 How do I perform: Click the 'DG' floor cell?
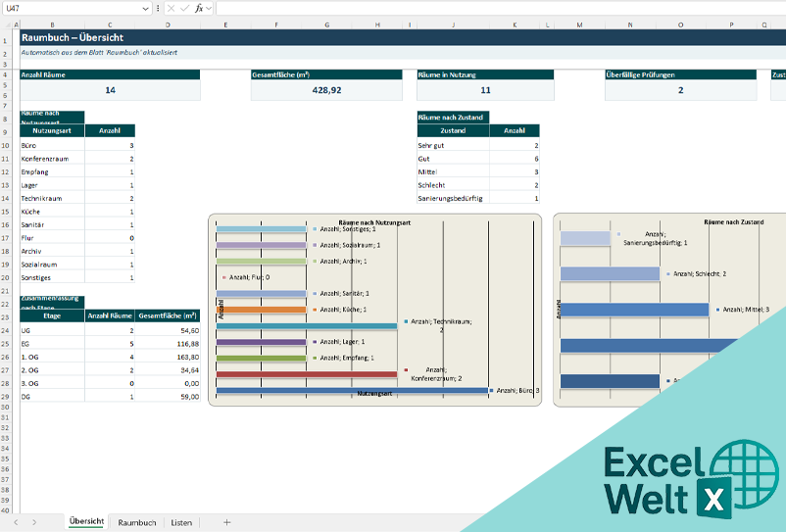52,397
